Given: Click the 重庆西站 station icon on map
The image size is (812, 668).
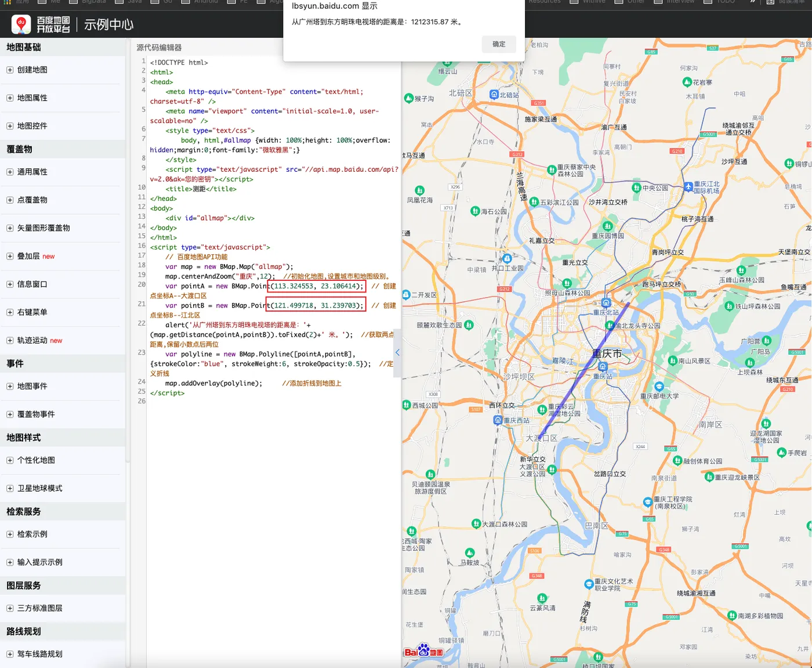Looking at the screenshot, I should click(x=498, y=420).
